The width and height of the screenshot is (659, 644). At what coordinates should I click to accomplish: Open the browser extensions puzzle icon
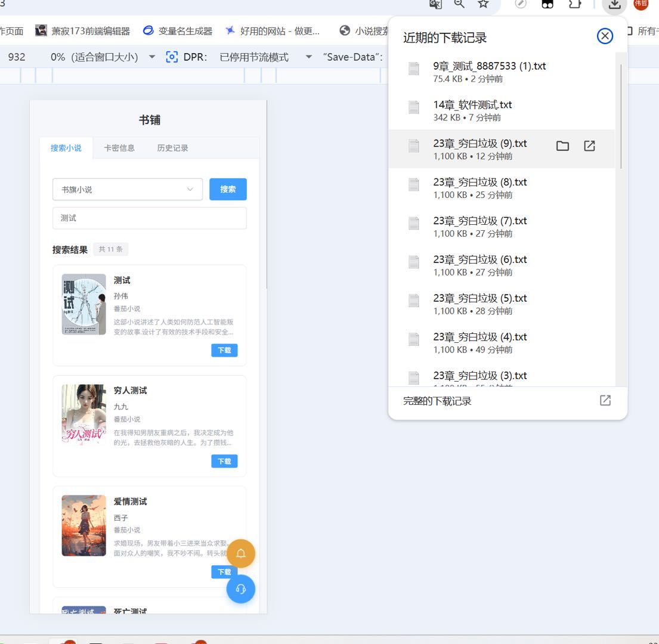coord(574,4)
